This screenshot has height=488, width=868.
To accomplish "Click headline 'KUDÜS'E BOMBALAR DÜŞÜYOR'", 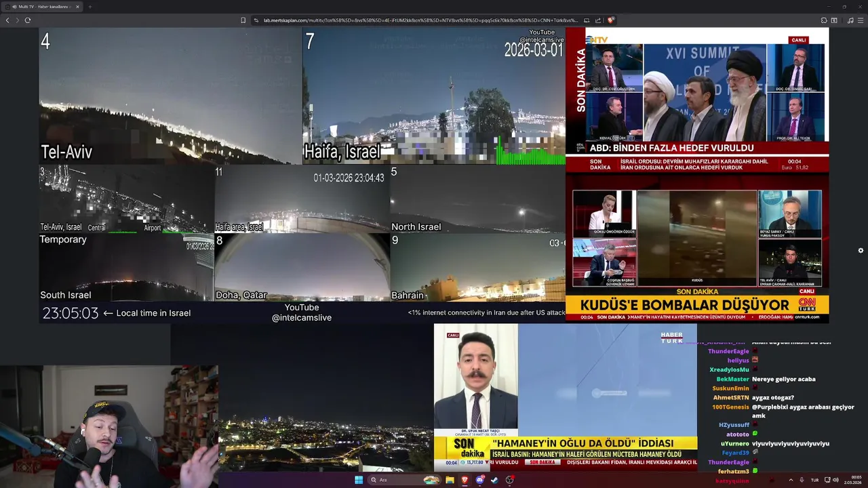I will click(x=685, y=304).
